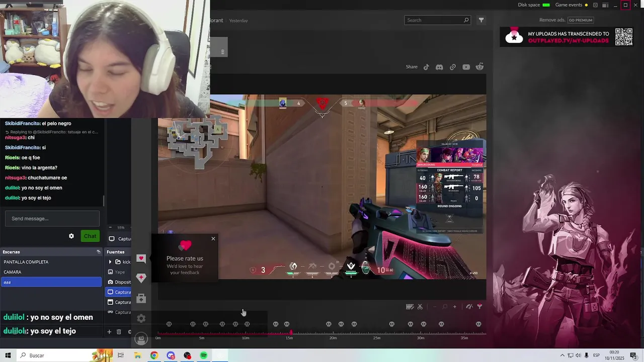
Task: Jump to the last skull marker on timeline
Action: point(478,324)
